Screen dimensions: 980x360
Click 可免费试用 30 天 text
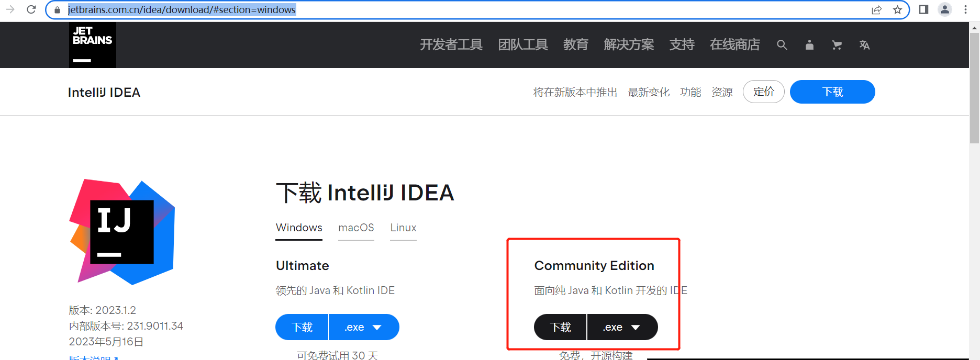[337, 355]
